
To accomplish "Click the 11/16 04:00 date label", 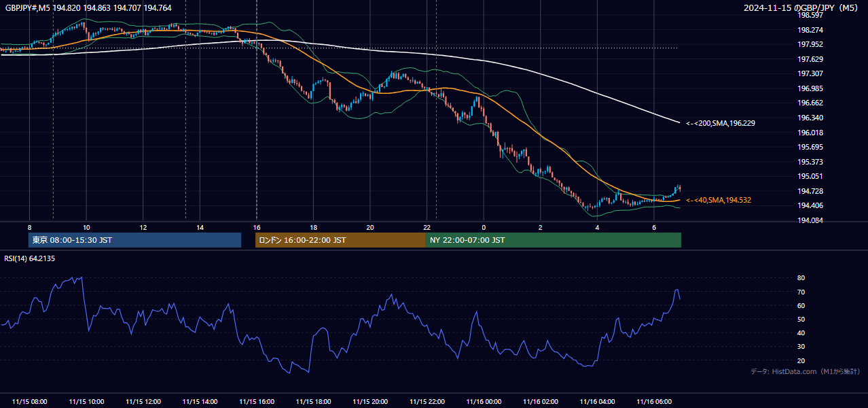I will click(597, 402).
